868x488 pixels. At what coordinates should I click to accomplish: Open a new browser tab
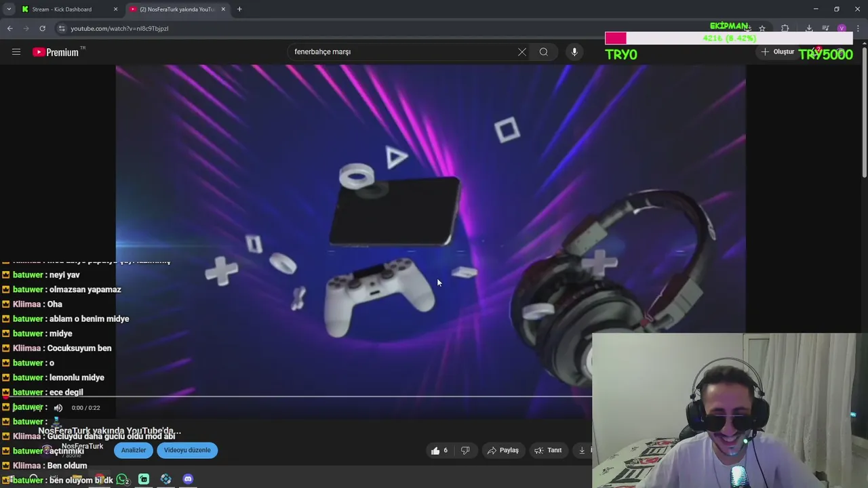coord(239,9)
